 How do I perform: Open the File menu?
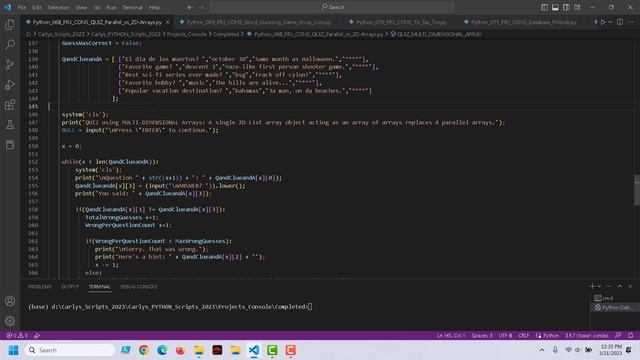pos(22,7)
